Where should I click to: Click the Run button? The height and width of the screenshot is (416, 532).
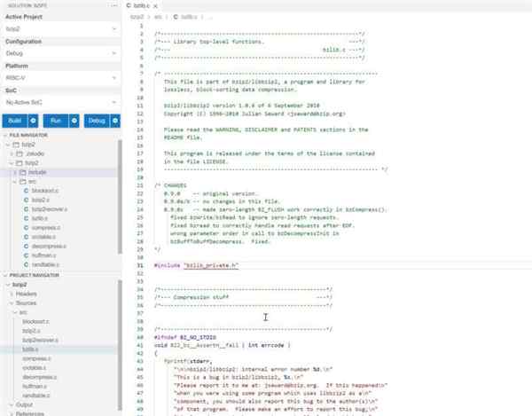(x=56, y=121)
